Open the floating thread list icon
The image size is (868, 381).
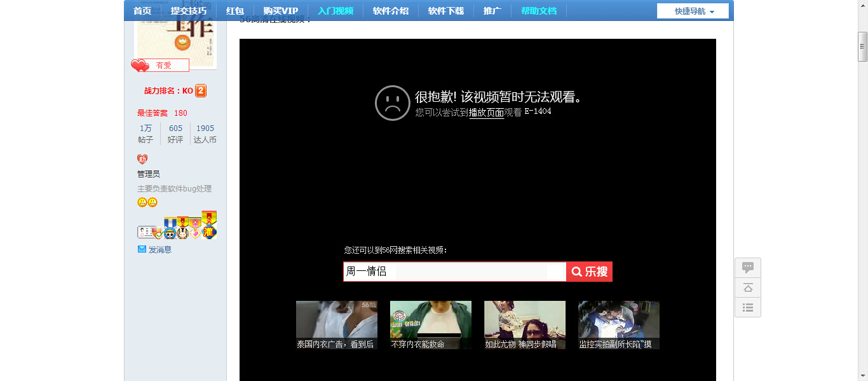point(748,307)
